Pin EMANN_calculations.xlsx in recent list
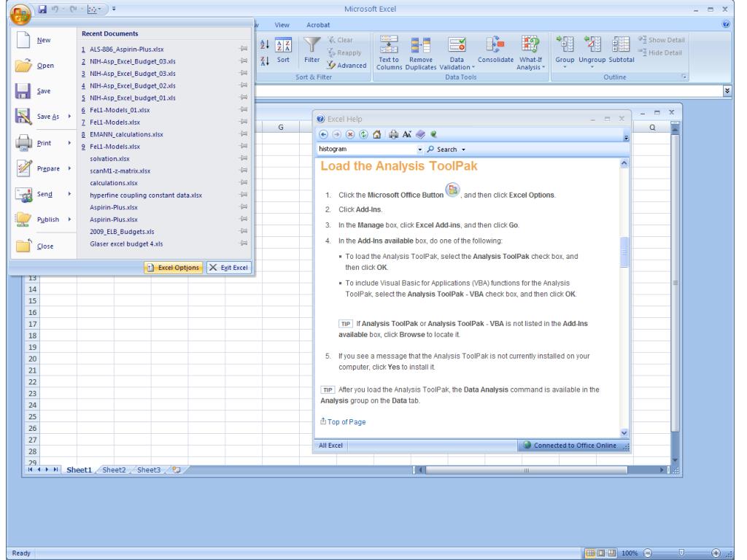Image resolution: width=747 pixels, height=560 pixels. click(x=244, y=134)
